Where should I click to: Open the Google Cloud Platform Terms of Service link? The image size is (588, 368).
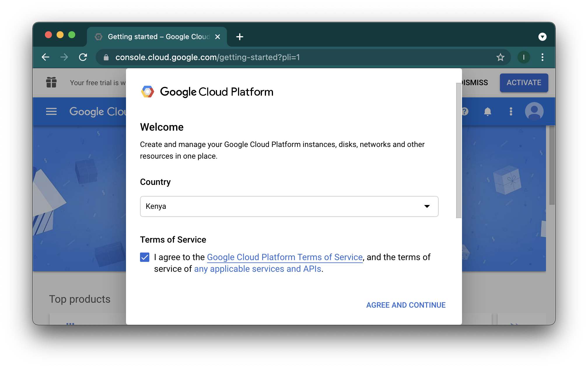tap(285, 257)
